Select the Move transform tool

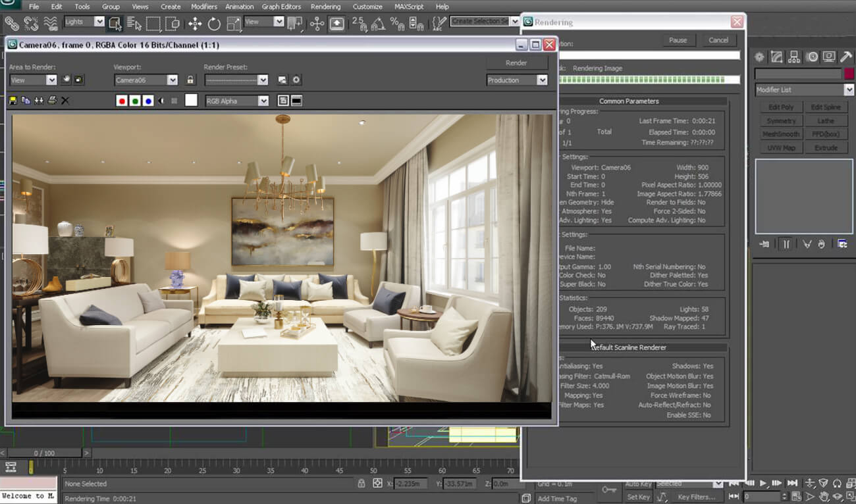[x=195, y=24]
